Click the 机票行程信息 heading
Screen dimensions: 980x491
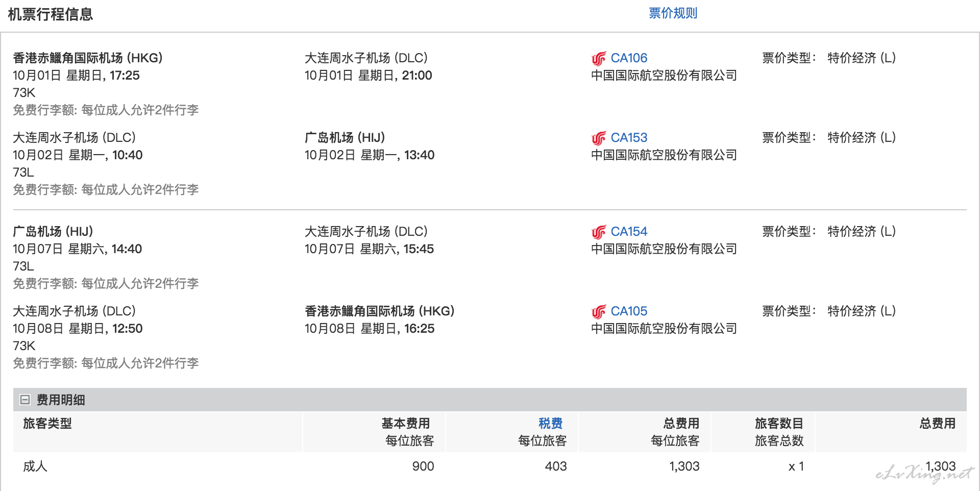51,14
